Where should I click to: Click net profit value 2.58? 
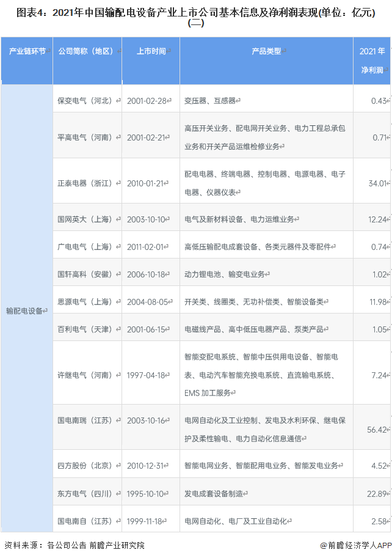379,521
